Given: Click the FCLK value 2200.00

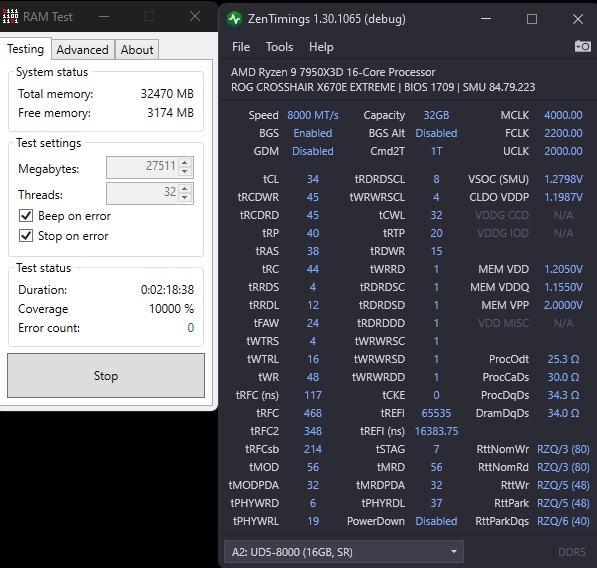Looking at the screenshot, I should tap(563, 133).
